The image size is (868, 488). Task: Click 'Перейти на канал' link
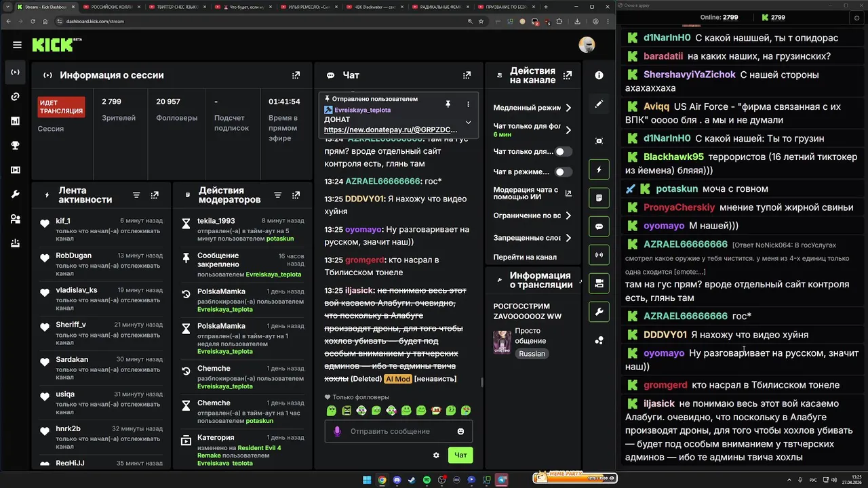pyautogui.click(x=525, y=257)
